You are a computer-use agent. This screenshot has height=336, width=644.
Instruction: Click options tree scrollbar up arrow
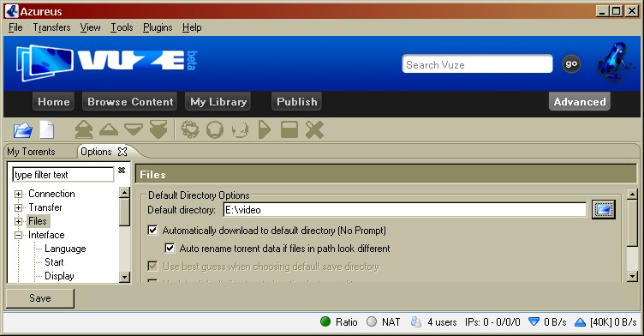click(124, 193)
